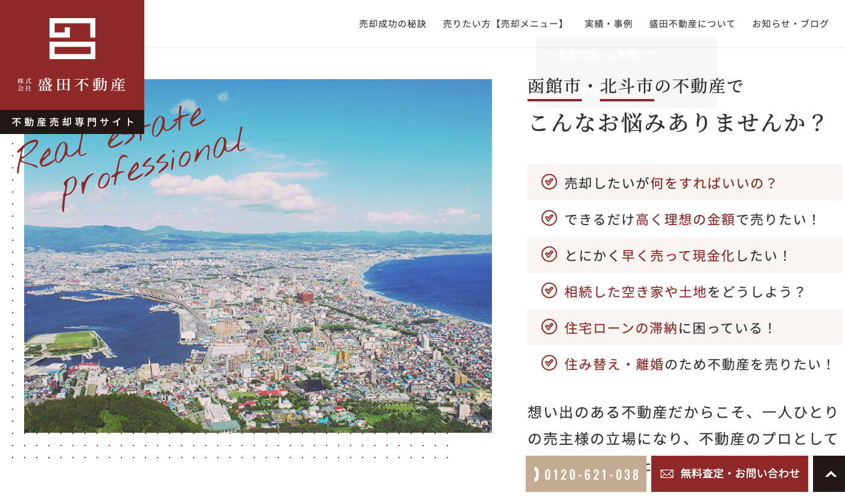Screen dimensions: 845x504
Task: Select 売却実績・お客様の声 submenu link
Action: (x=607, y=54)
